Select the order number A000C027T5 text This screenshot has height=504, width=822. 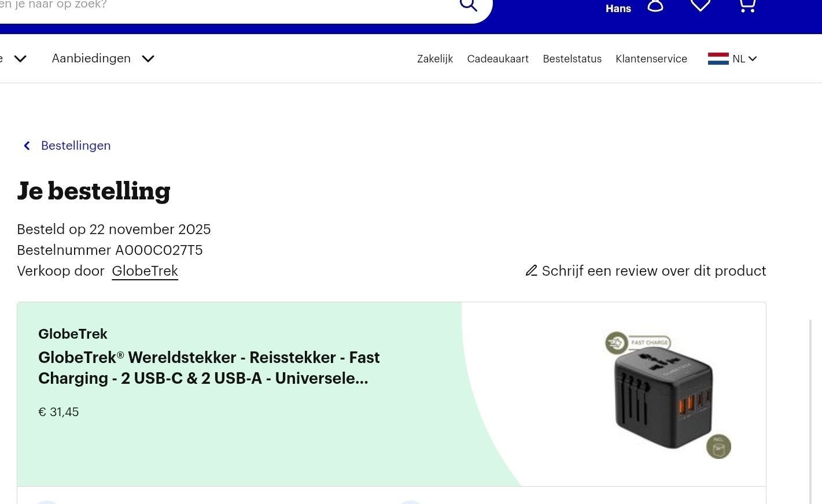(x=159, y=250)
